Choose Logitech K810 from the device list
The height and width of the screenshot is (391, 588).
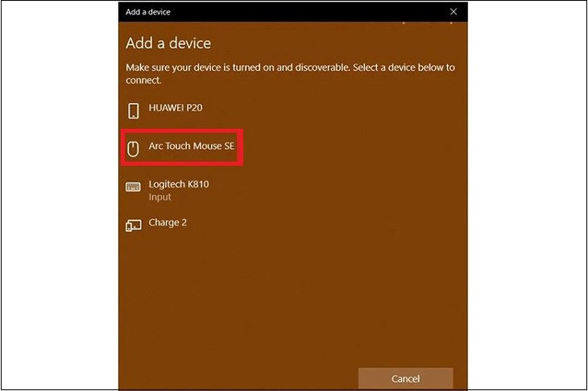[x=179, y=184]
